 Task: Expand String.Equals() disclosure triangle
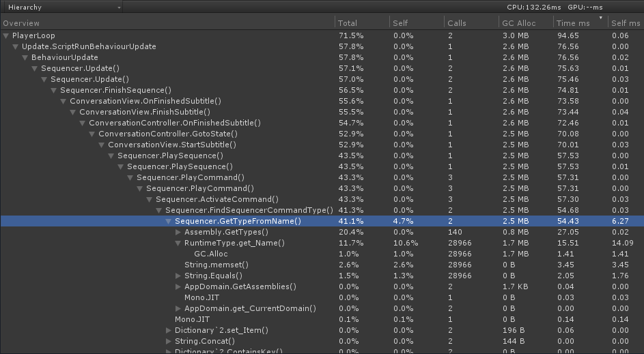(x=178, y=276)
